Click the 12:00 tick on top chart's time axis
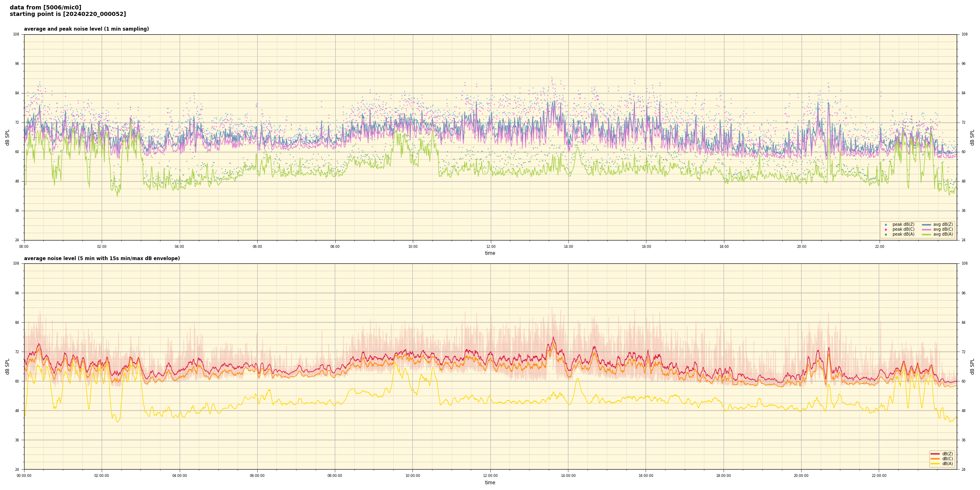 click(490, 247)
